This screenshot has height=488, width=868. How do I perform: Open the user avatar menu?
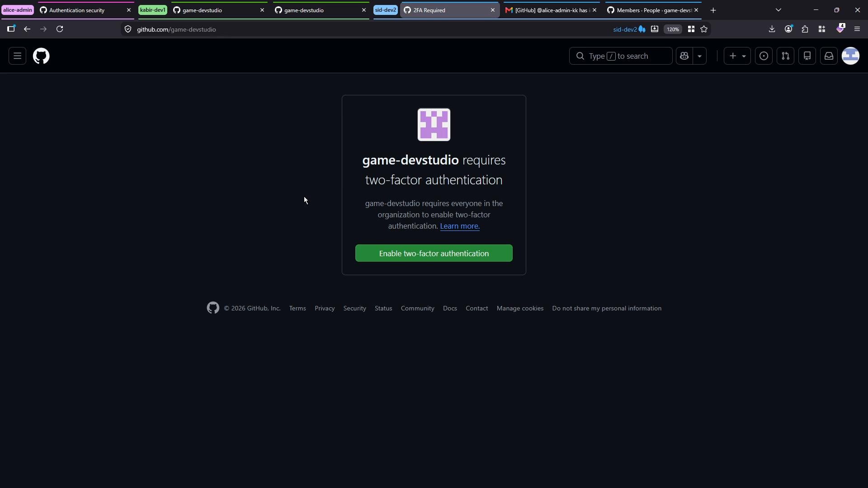pos(850,56)
